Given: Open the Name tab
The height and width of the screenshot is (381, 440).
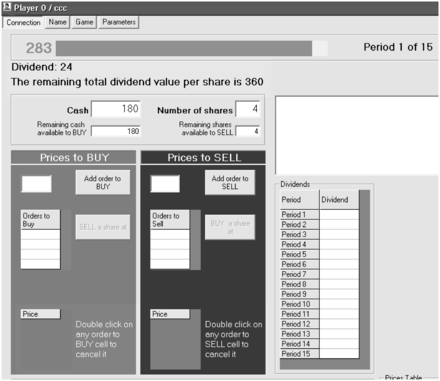Looking at the screenshot, I should 57,22.
